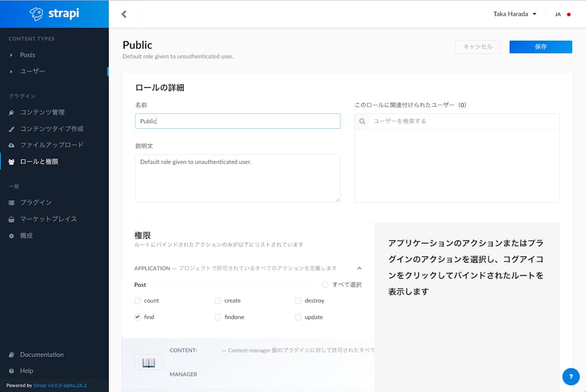
Task: Open ファイルアップロード in the sidebar
Action: (52, 145)
